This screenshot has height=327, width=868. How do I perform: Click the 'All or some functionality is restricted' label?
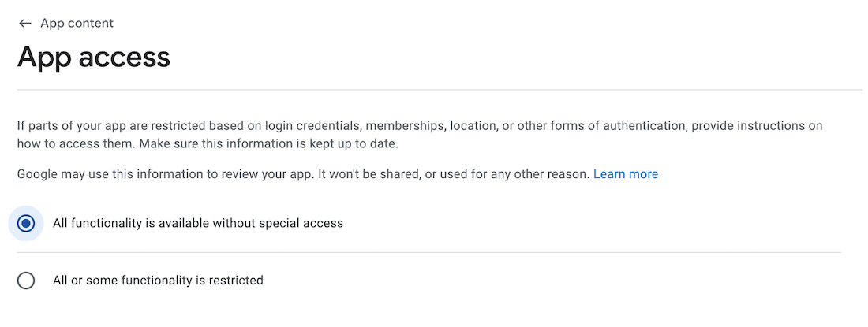point(158,280)
